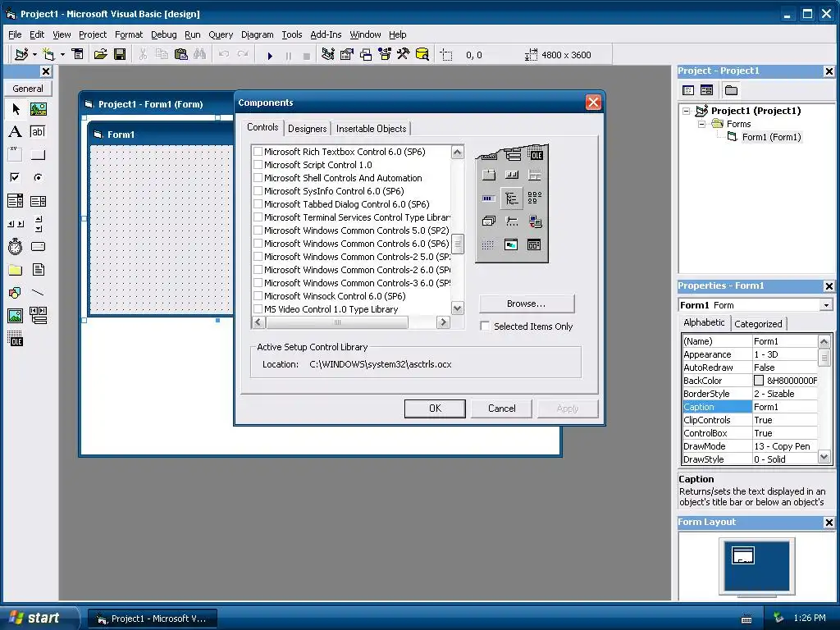Check Microsoft Shell Controls And Automation
Screen dimensions: 840x630
258,178
